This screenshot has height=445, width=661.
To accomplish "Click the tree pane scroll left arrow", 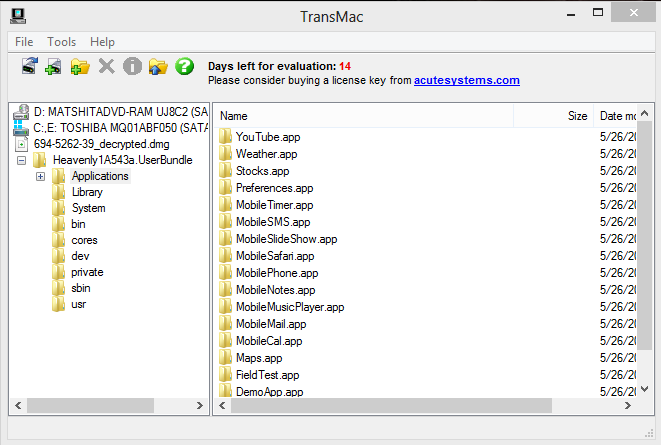I will tap(18, 405).
